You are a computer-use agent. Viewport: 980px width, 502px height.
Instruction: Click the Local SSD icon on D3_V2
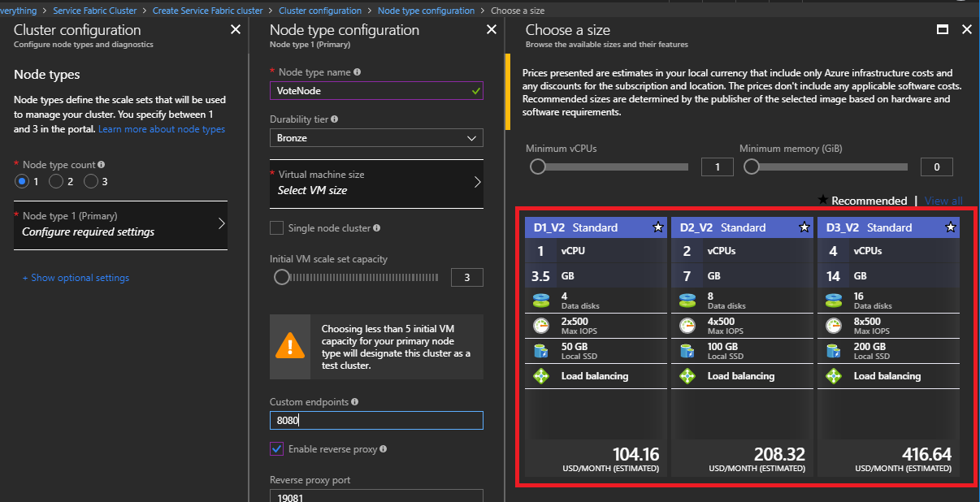(834, 351)
